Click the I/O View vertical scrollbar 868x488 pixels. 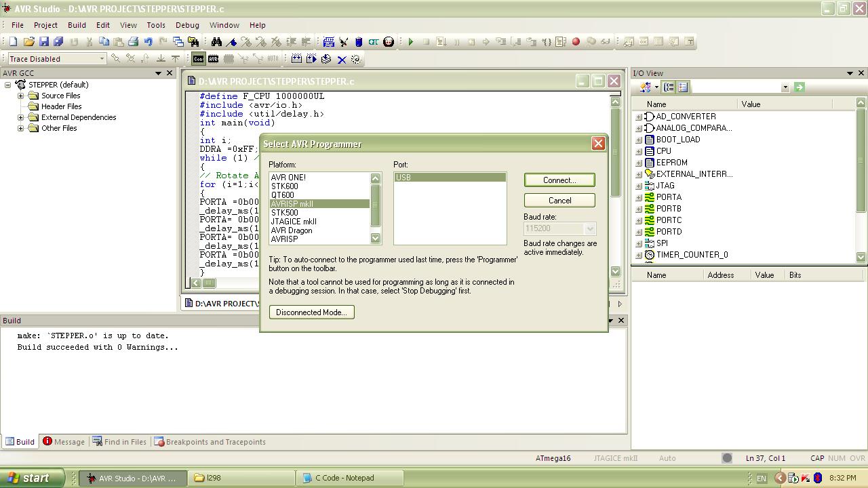(x=861, y=180)
